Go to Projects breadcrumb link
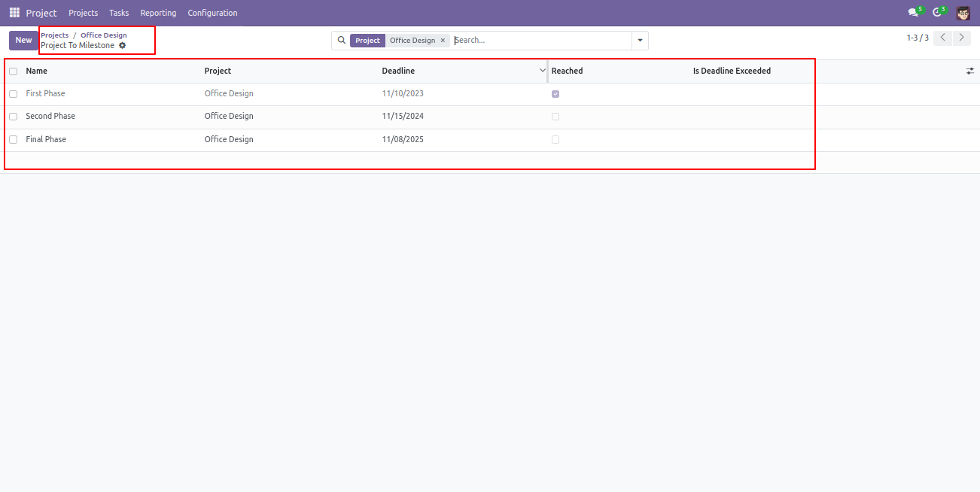The image size is (980, 492). (x=54, y=35)
